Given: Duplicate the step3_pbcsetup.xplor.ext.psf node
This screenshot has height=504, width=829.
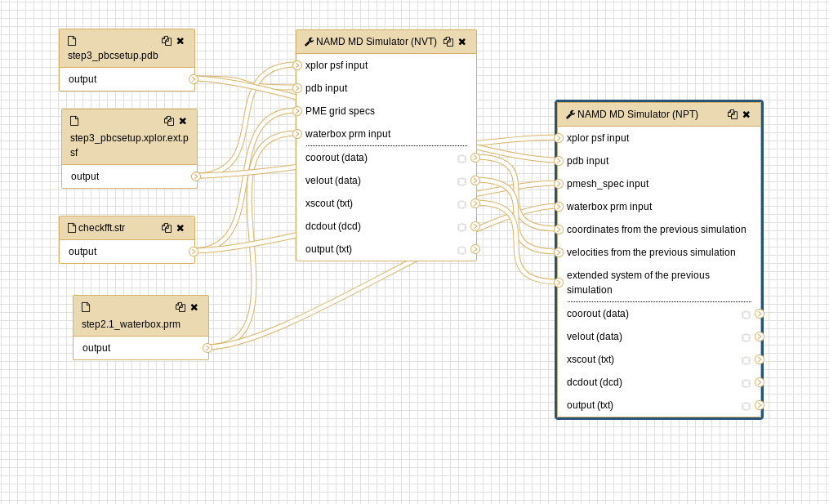Looking at the screenshot, I should click(x=168, y=121).
